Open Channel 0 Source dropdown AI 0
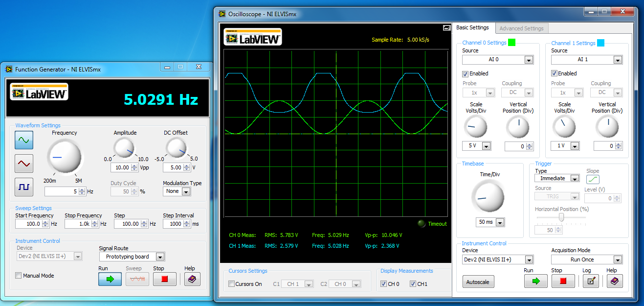Screen dimensions: 644x306 498,60
